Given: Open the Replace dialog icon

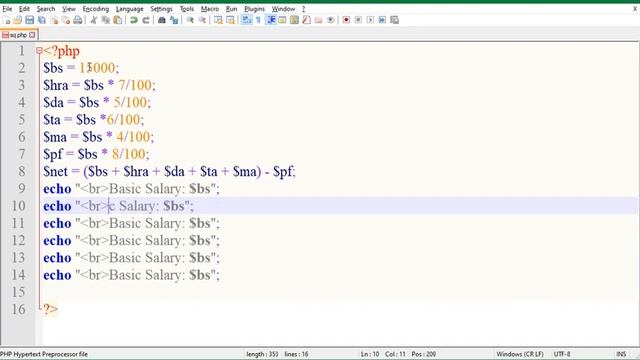Looking at the screenshot, I should pos(174,20).
